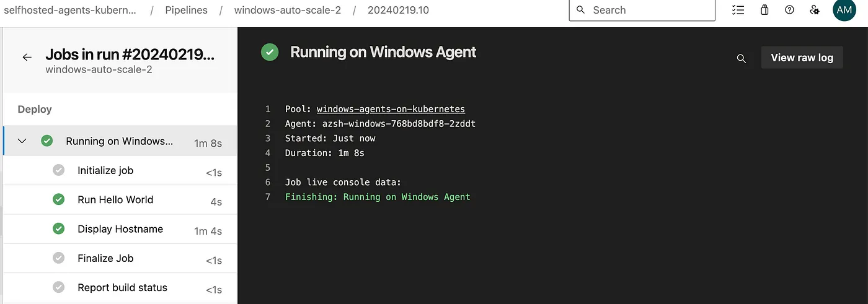Open the log search magnifier icon
The image size is (868, 304).
[741, 58]
